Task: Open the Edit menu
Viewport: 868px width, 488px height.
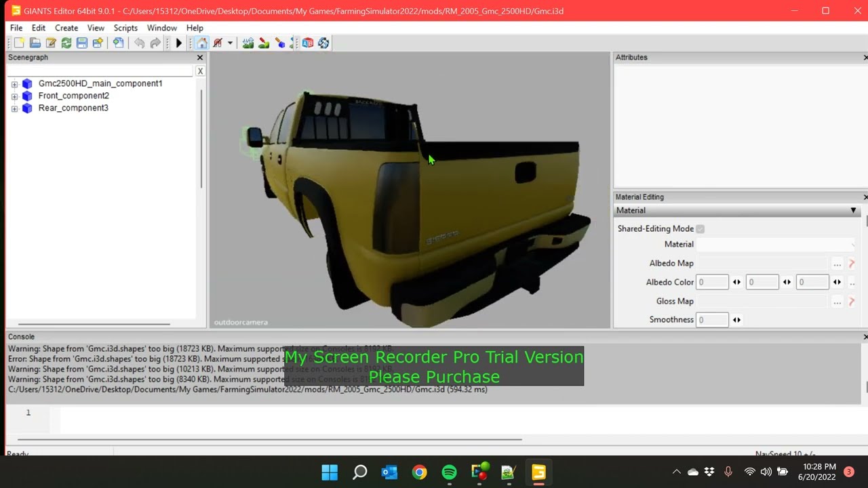Action: pos(39,28)
